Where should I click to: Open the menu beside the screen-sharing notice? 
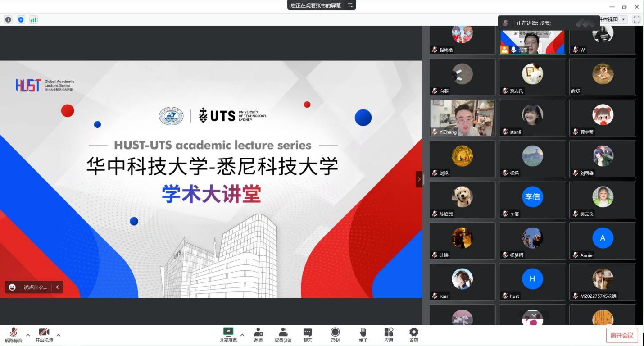(350, 5)
